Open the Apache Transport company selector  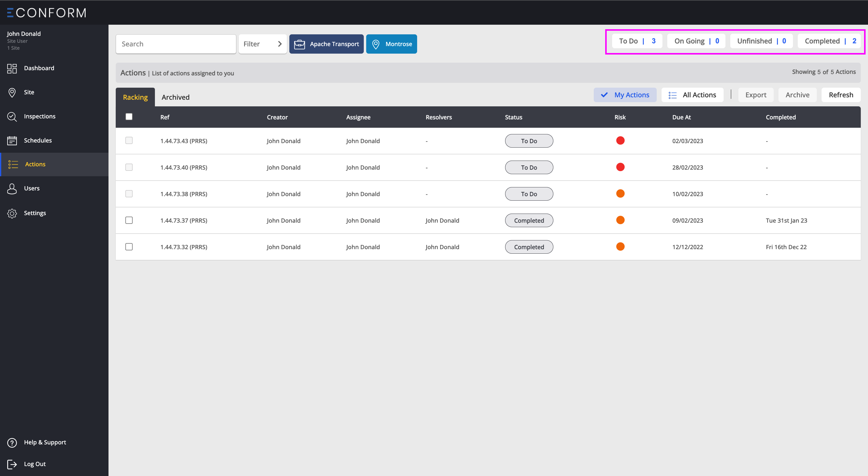click(x=326, y=44)
